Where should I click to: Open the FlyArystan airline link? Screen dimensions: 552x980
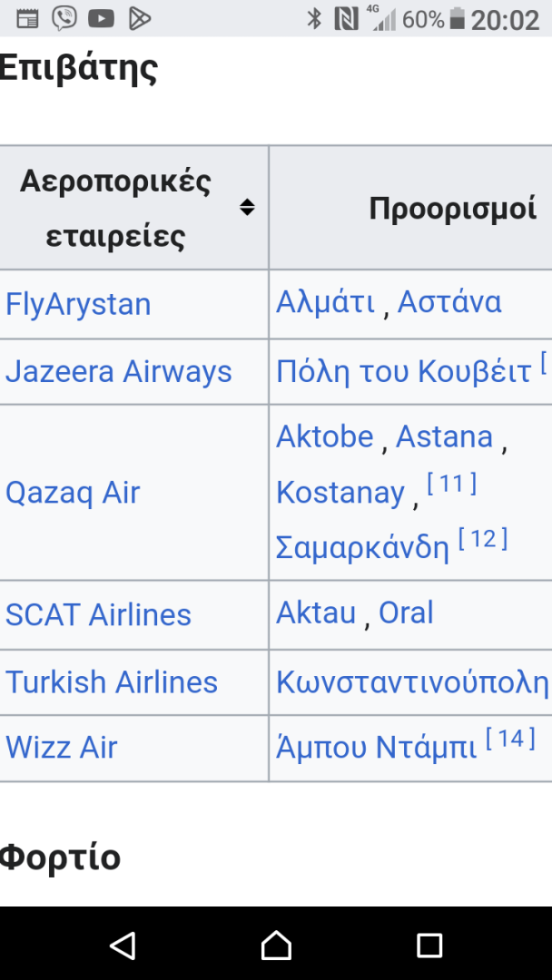click(78, 304)
